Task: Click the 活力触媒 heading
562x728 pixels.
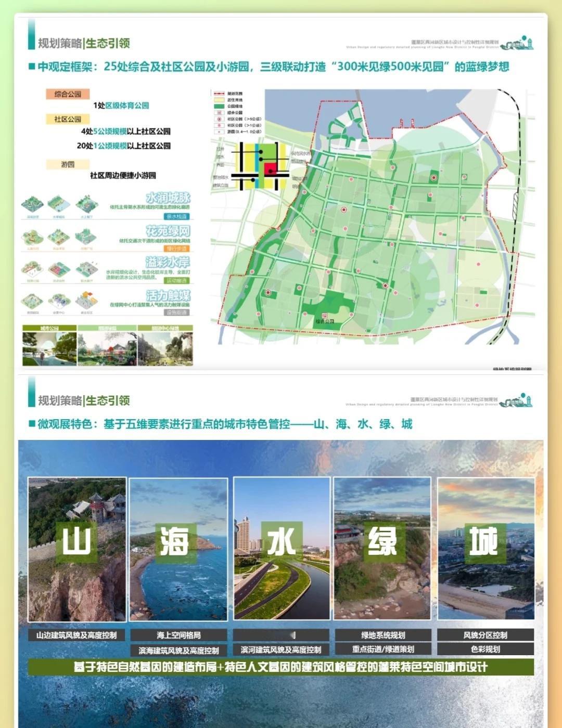Action: 168,295
